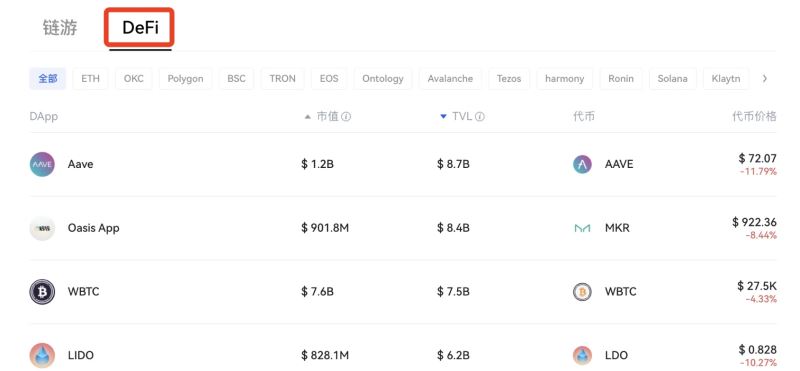
Task: Expand more chains with the right chevron
Action: pyautogui.click(x=764, y=79)
